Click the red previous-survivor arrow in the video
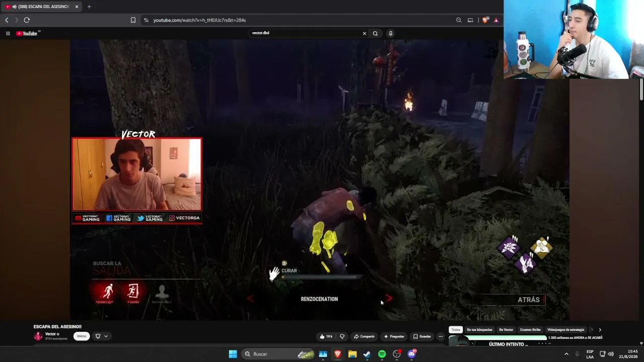The height and width of the screenshot is (362, 644). point(250,299)
